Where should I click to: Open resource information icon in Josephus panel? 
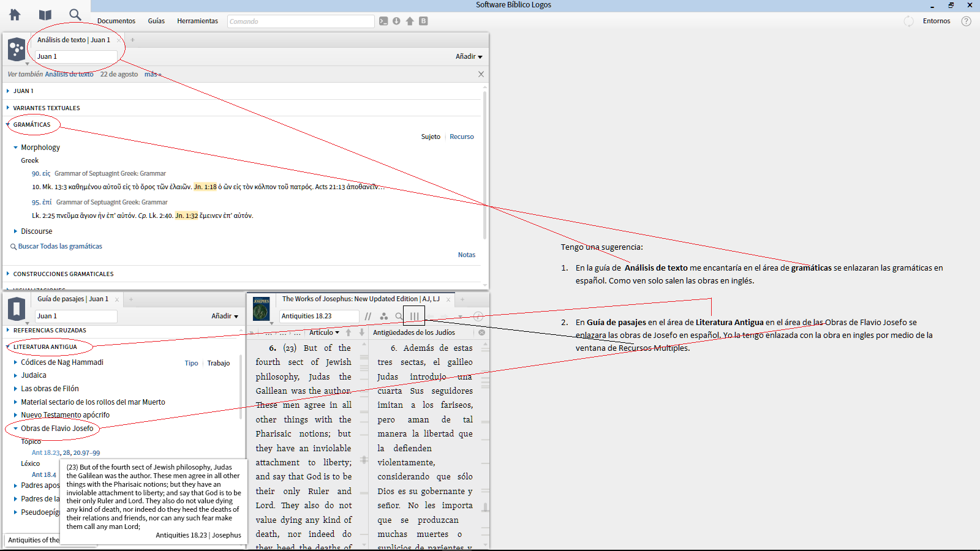478,317
